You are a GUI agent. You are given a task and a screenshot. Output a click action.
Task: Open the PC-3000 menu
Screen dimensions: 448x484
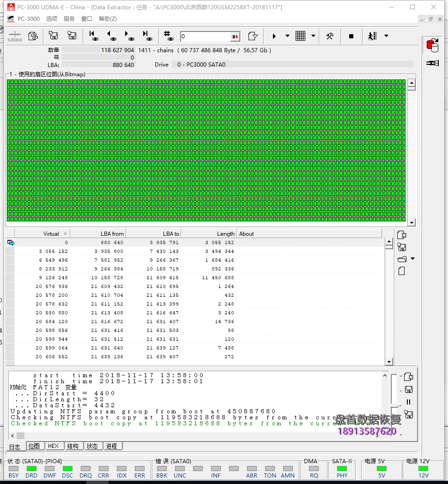[x=28, y=19]
